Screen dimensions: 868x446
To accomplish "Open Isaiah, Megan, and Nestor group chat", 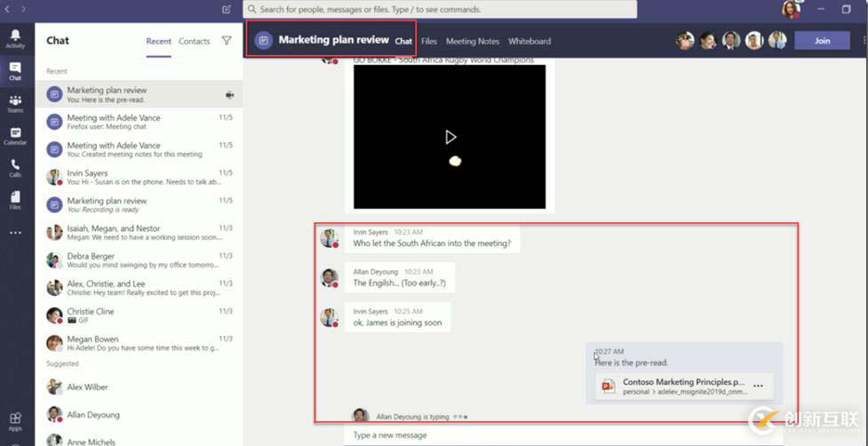I will [x=139, y=233].
